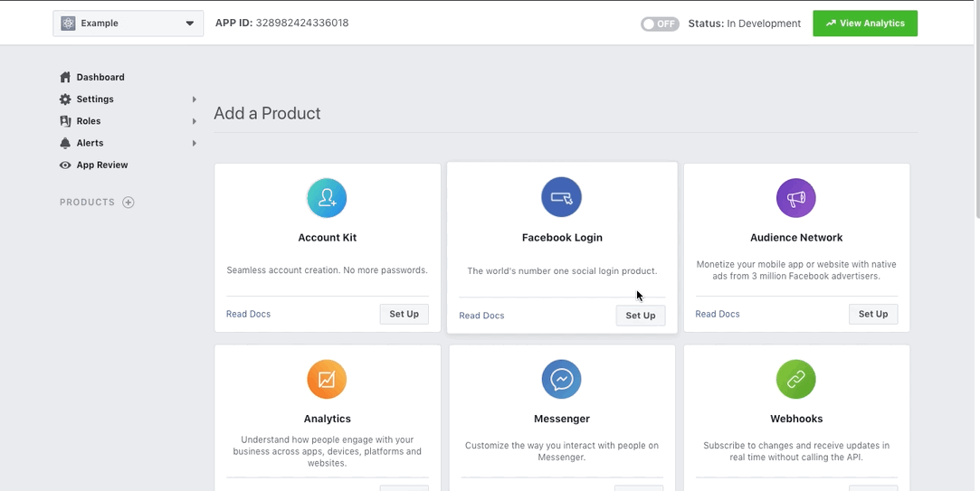Click the Webhooks description text

796,451
